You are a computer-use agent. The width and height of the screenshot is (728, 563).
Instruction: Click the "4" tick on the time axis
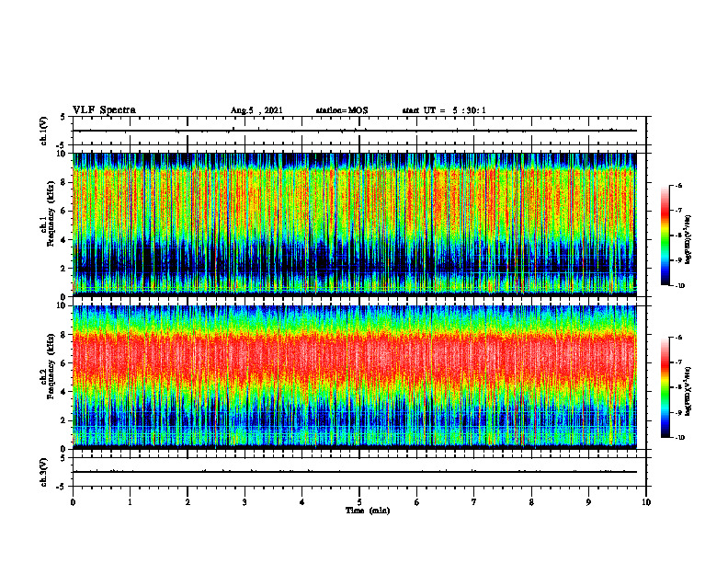pyautogui.click(x=302, y=502)
